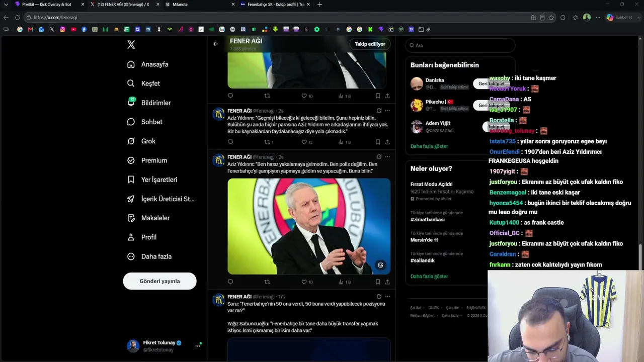644x362 pixels.
Task: Click the Gönderi yayınla button
Action: [159, 281]
